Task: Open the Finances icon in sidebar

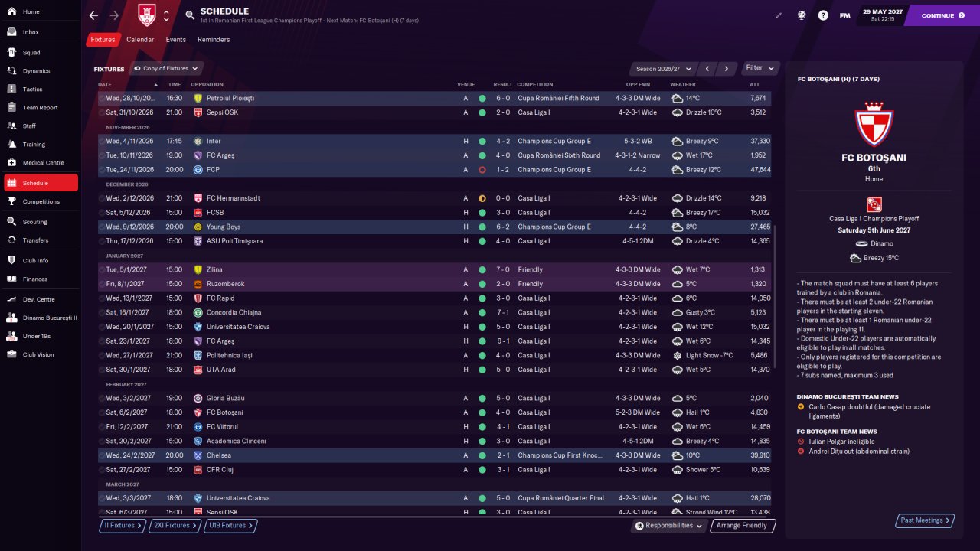Action: click(12, 279)
